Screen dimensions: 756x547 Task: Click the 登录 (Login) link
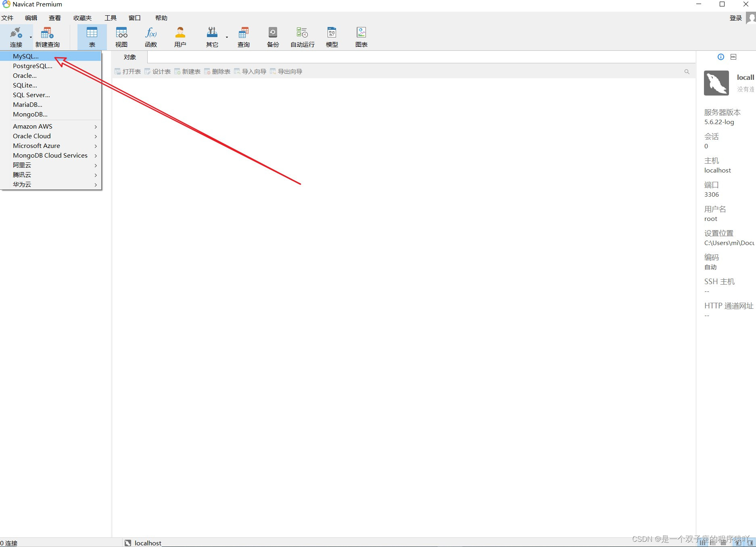tap(736, 18)
